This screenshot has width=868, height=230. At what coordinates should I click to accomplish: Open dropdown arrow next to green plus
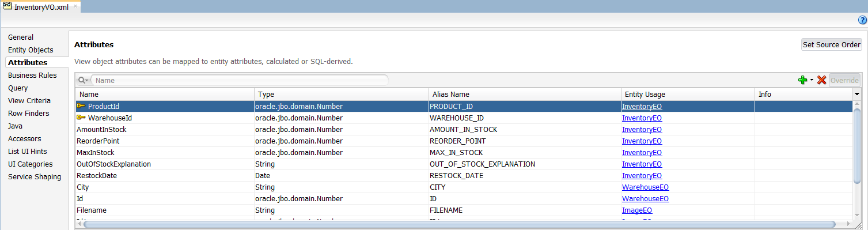[x=812, y=80]
